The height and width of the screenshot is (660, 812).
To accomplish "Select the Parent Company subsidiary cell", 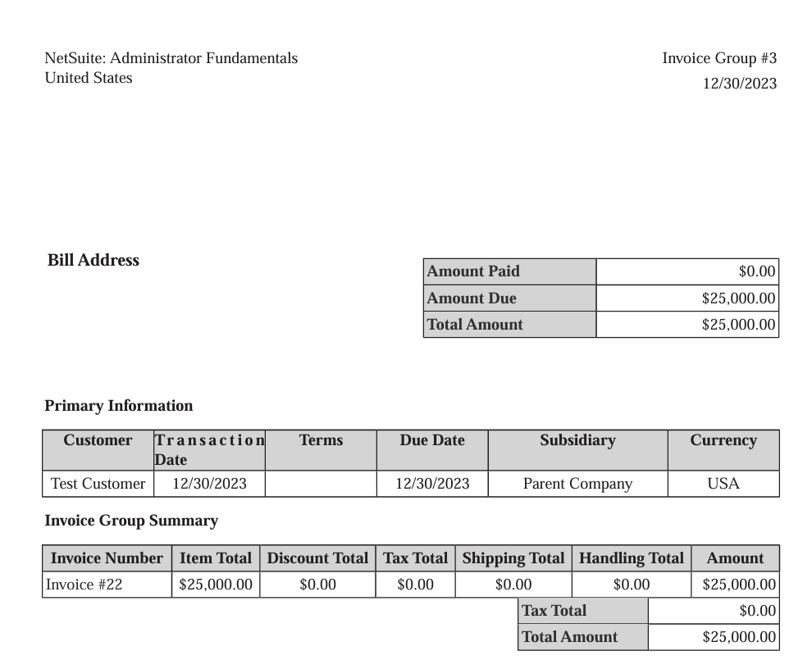I will (577, 484).
